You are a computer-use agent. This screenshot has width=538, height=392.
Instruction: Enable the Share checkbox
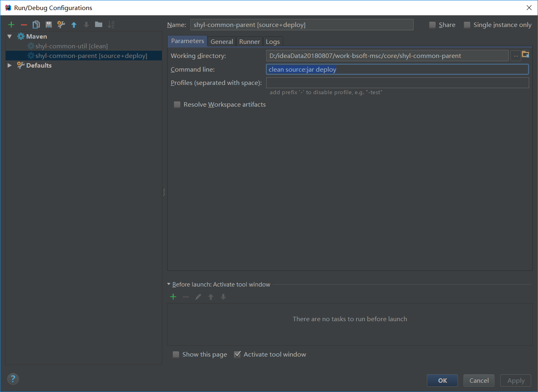(x=432, y=25)
